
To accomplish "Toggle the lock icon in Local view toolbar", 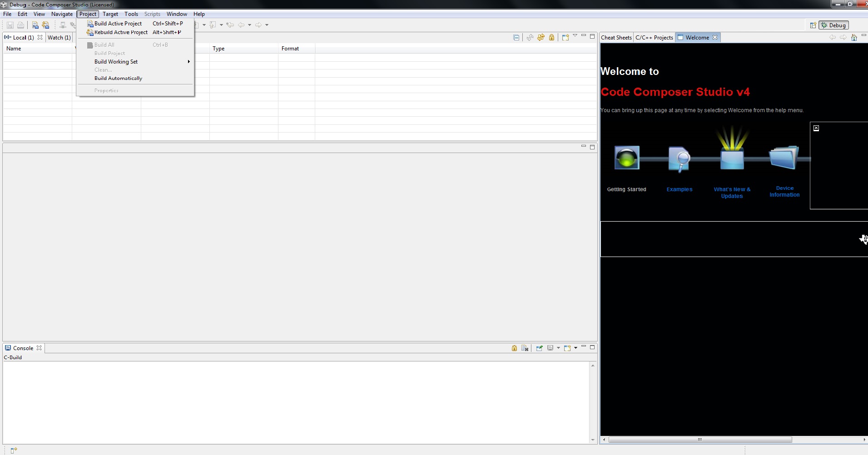I will click(551, 37).
